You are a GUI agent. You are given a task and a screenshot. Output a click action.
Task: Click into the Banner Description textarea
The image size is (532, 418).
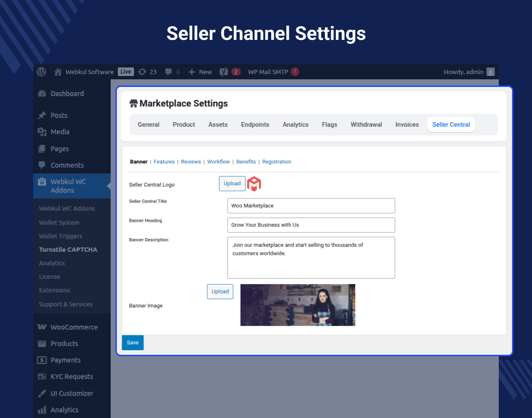(311, 258)
